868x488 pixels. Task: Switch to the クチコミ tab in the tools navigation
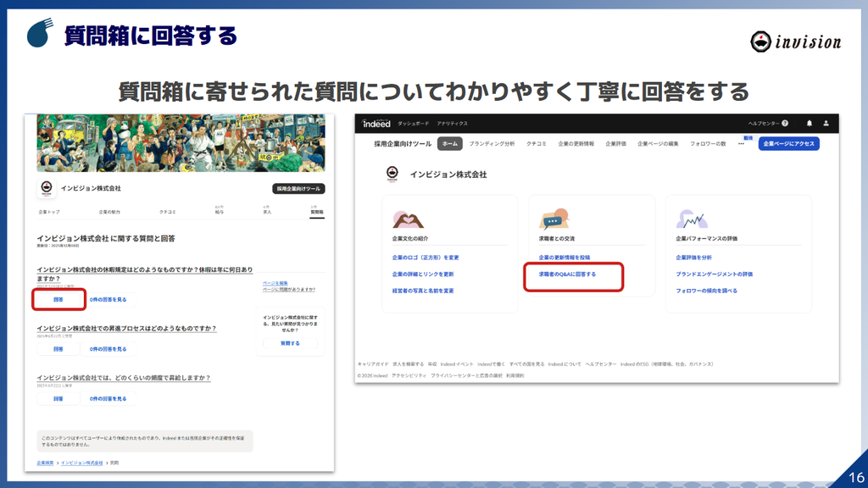point(536,144)
